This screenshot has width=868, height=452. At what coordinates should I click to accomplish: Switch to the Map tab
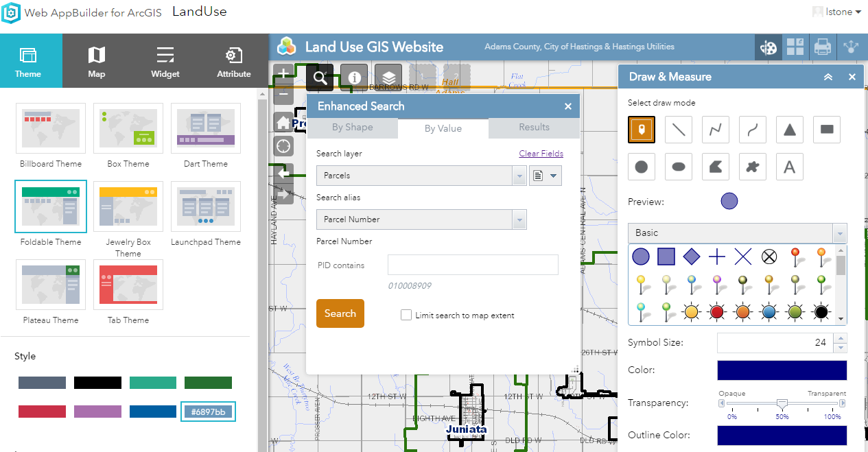97,61
